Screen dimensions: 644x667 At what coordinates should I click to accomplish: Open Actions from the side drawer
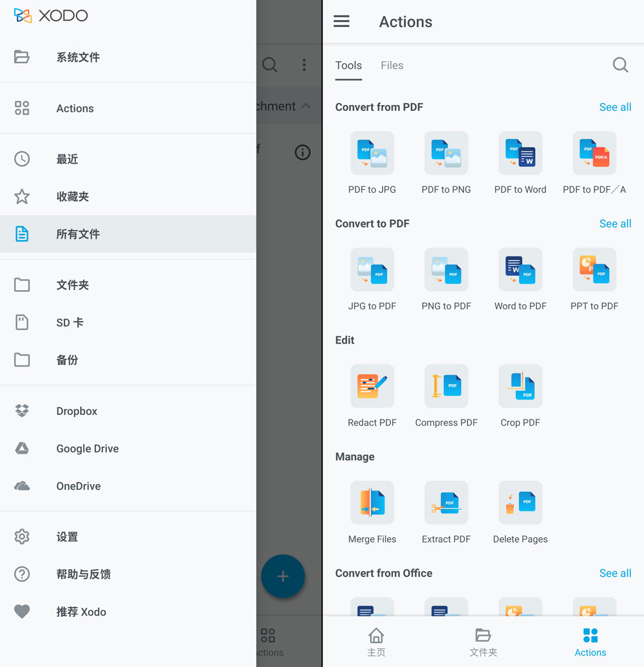tap(128, 108)
